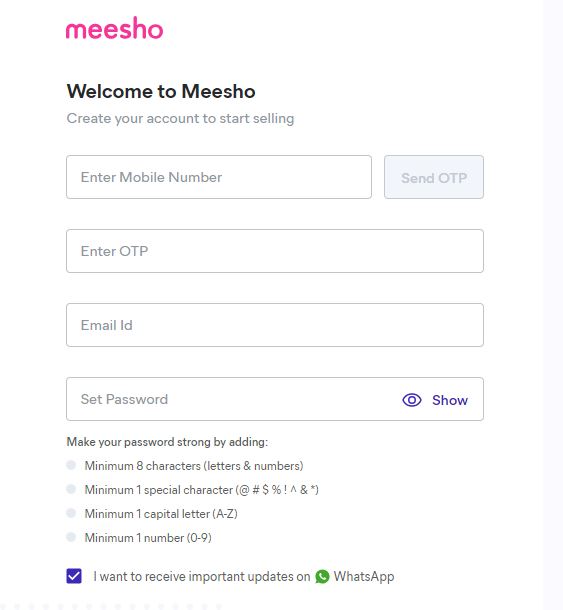This screenshot has width=563, height=610.
Task: Click the WhatsApp icon
Action: click(322, 577)
